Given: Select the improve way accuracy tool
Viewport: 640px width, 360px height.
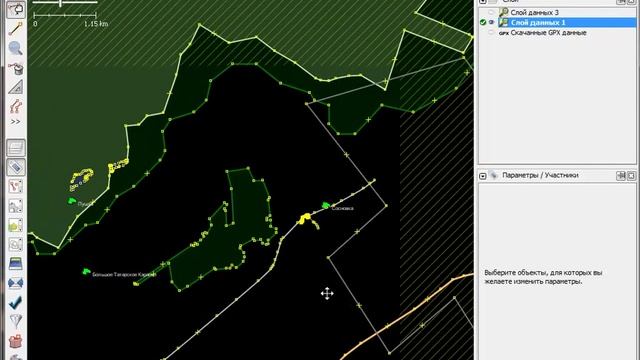Looking at the screenshot, I should pos(16,107).
